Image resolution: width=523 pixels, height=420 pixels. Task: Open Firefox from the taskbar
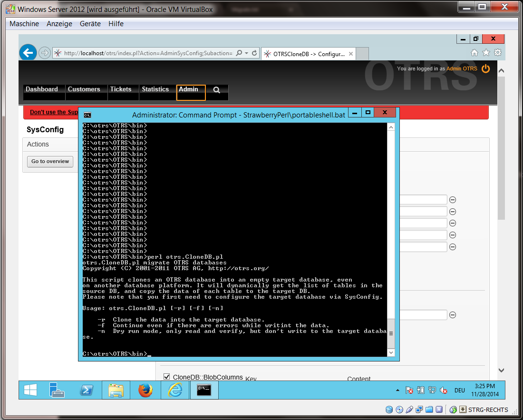[x=145, y=390]
